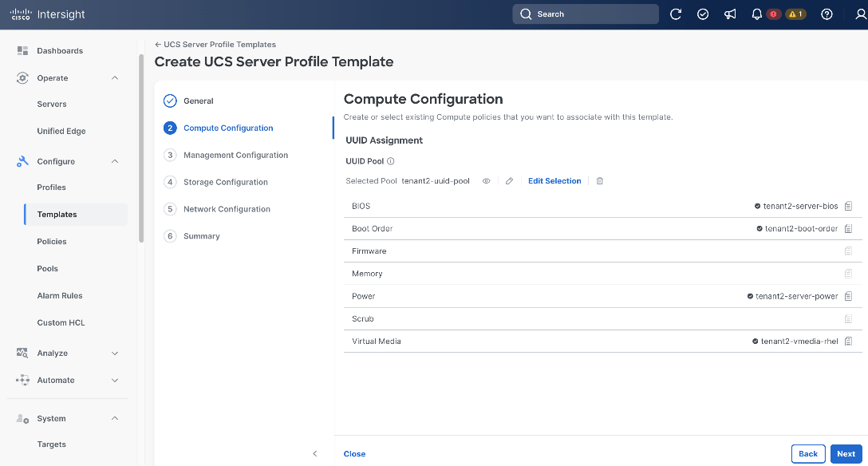This screenshot has width=868, height=466.
Task: Click the Configure wrench icon
Action: [x=22, y=161]
